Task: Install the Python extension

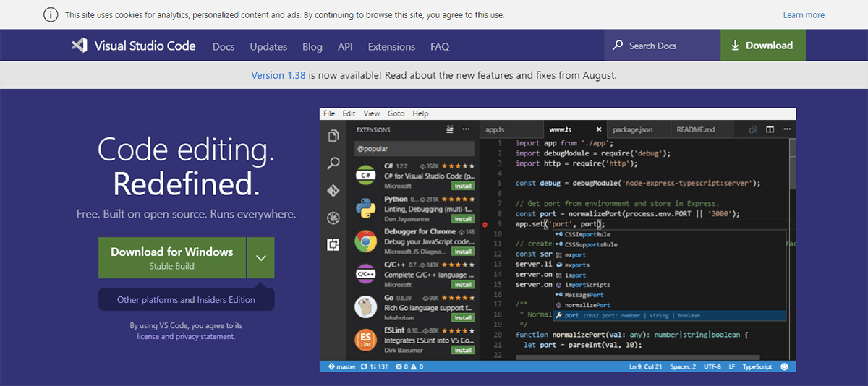Action: [x=463, y=219]
